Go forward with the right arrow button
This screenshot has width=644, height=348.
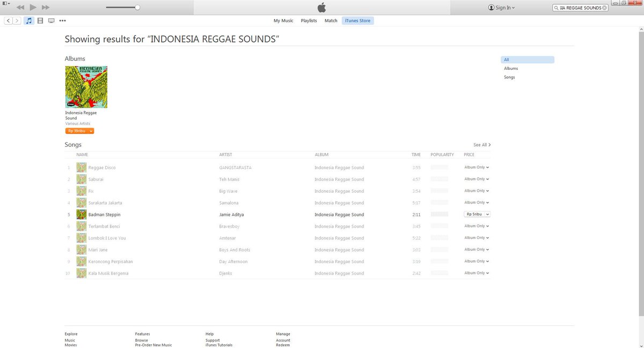pyautogui.click(x=17, y=20)
